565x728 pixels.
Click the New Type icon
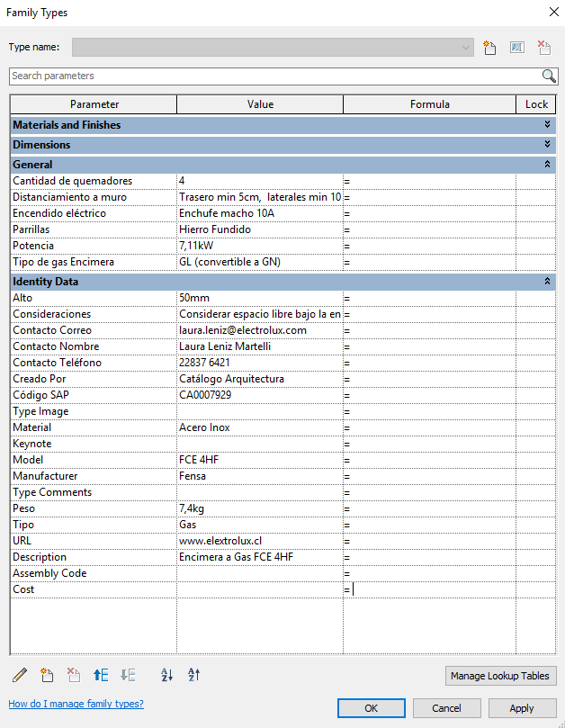(x=490, y=48)
